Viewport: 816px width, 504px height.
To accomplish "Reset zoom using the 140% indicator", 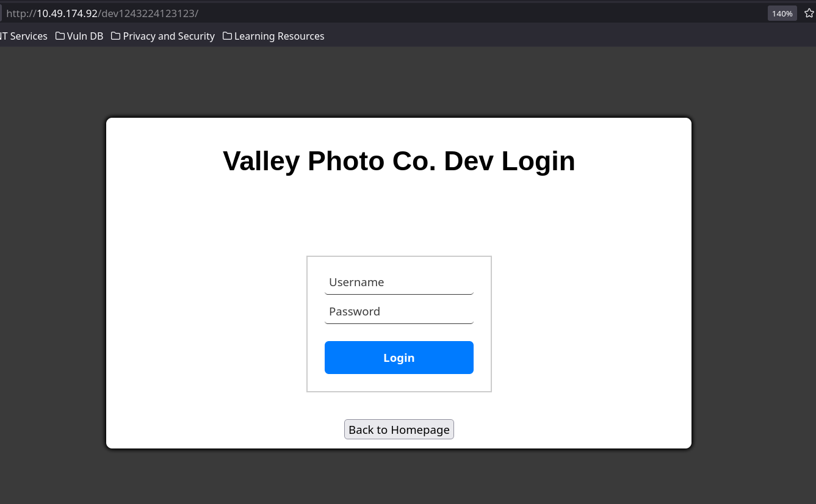I will click(782, 13).
